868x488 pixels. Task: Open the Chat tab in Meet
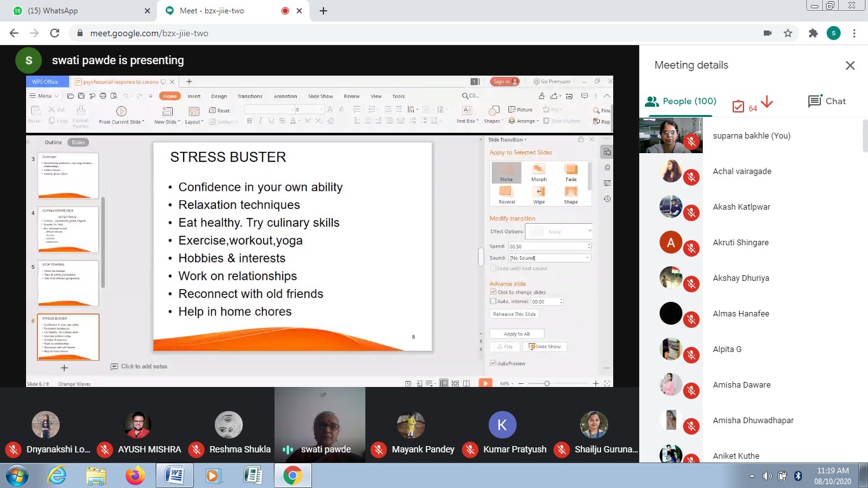(x=827, y=101)
